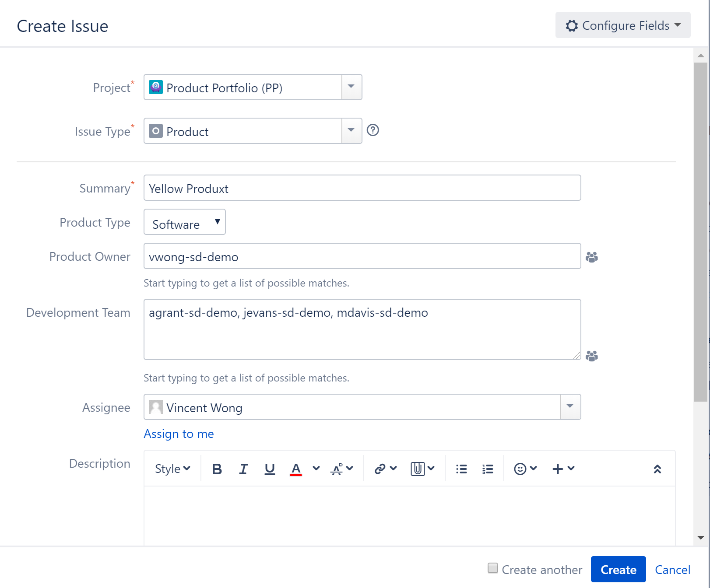Screen dimensions: 710x588
Task: Open user picker for Development Team
Action: point(592,356)
